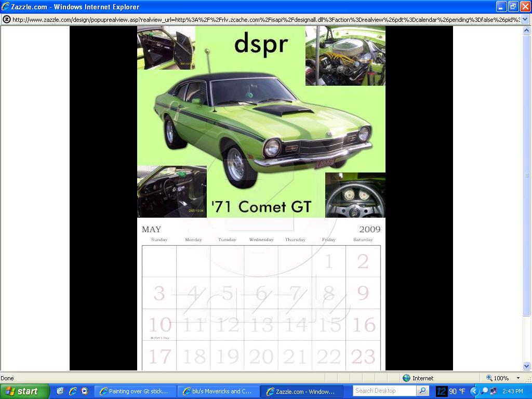Click the weather temperature icon in taskbar
The image size is (532, 399).
coord(442,391)
